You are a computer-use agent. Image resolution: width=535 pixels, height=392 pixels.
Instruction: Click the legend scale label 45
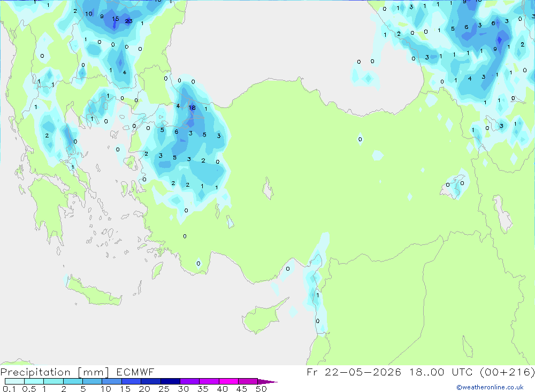coord(242,389)
